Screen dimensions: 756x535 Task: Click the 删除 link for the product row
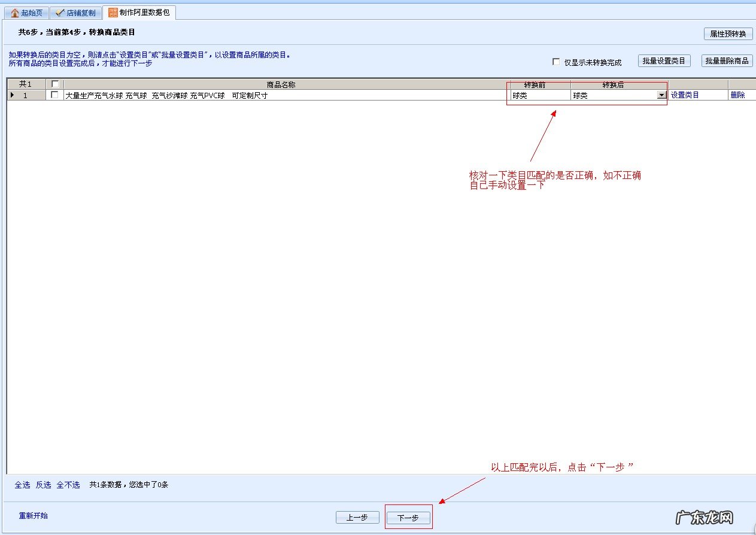(x=737, y=95)
